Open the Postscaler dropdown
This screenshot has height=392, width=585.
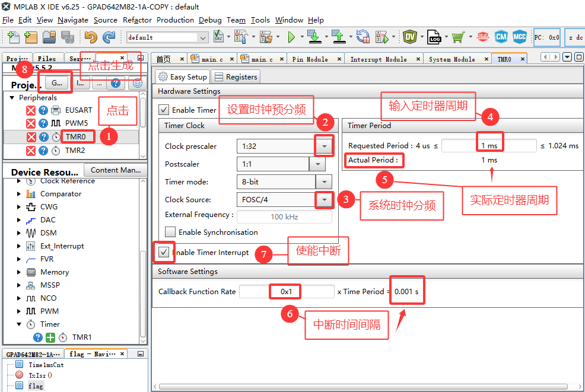317,164
